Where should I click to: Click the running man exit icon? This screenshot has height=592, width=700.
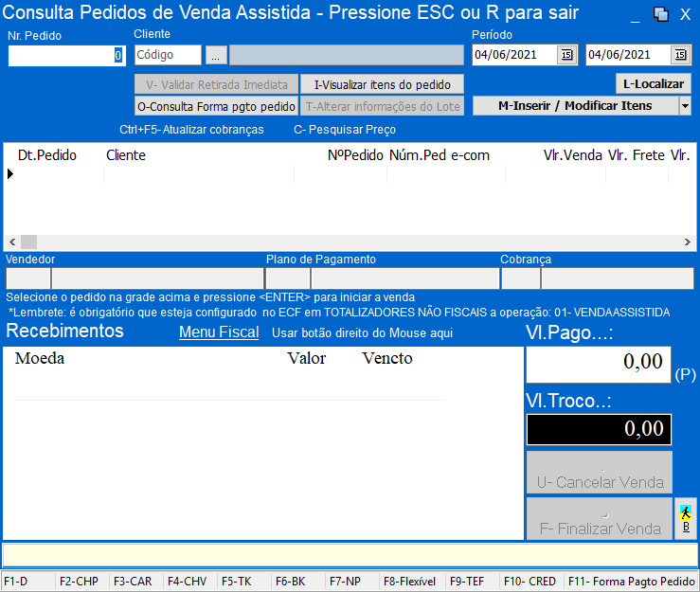(x=686, y=517)
